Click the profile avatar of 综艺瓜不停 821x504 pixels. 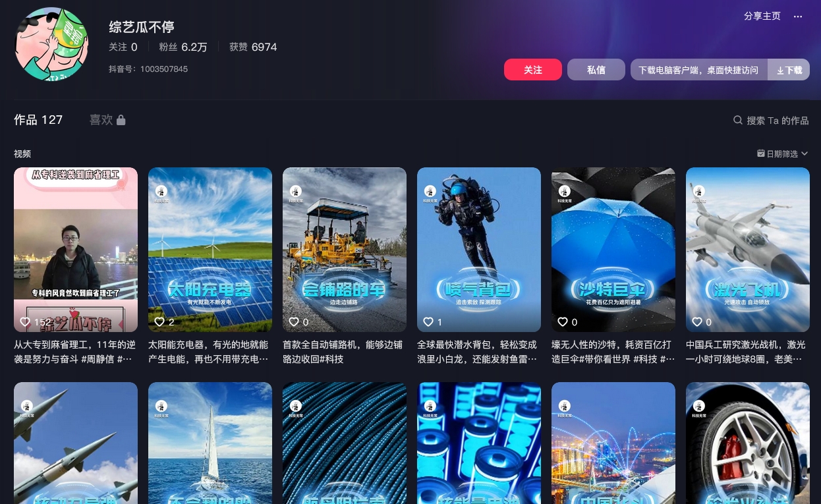[x=51, y=44]
